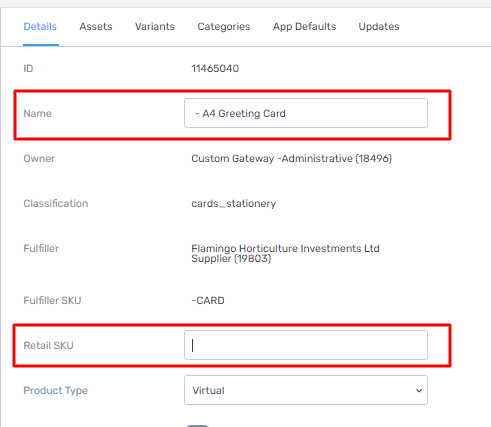Focus the Name text field
491x427 pixels.
[306, 113]
